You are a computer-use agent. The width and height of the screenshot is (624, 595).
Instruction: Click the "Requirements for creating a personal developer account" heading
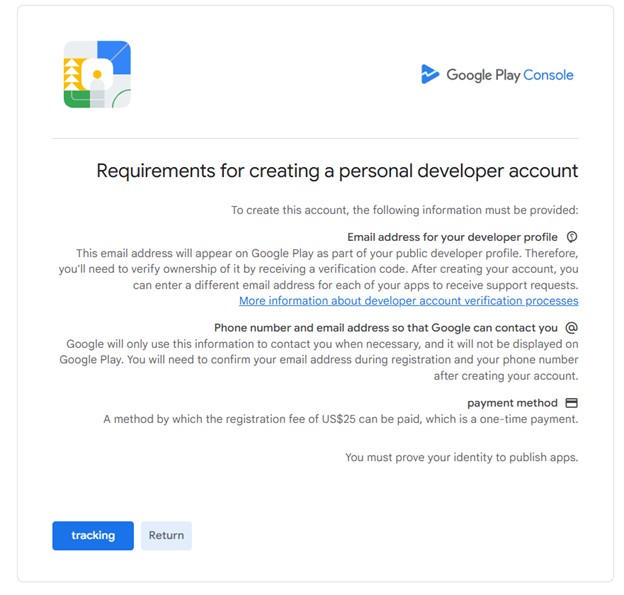tap(337, 171)
